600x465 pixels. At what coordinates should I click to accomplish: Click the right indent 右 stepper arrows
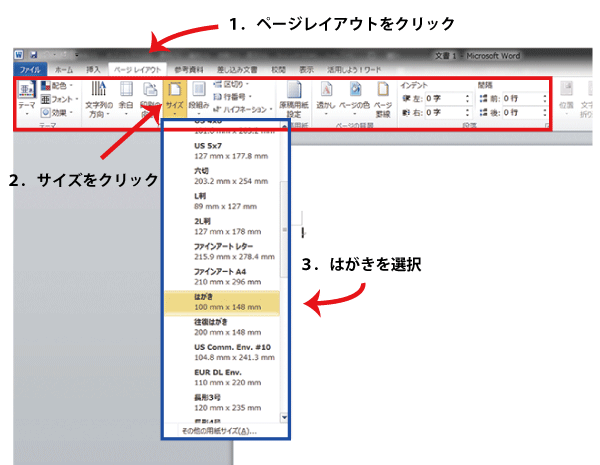click(x=467, y=113)
